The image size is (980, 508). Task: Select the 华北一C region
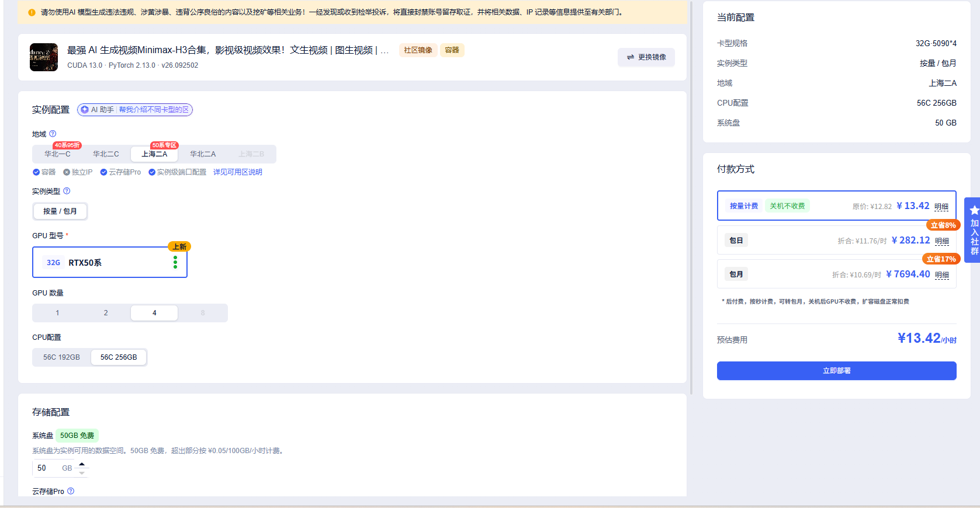coord(57,154)
